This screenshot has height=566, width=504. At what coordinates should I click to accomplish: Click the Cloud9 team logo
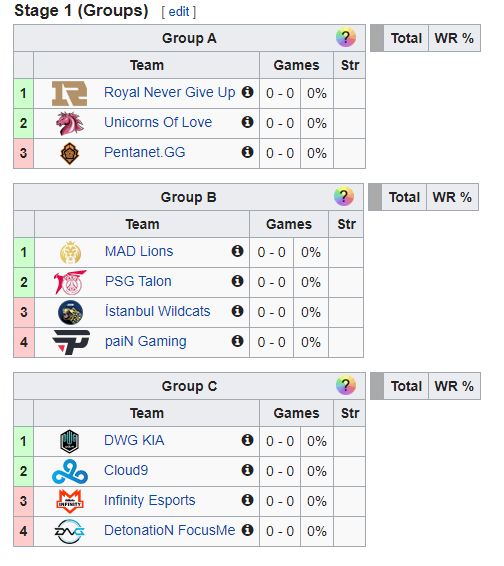point(70,471)
